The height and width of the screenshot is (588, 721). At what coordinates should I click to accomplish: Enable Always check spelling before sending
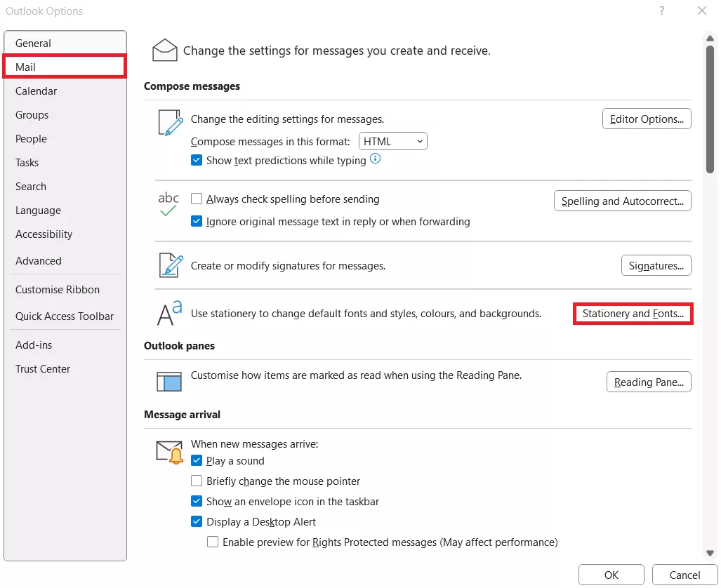click(197, 199)
